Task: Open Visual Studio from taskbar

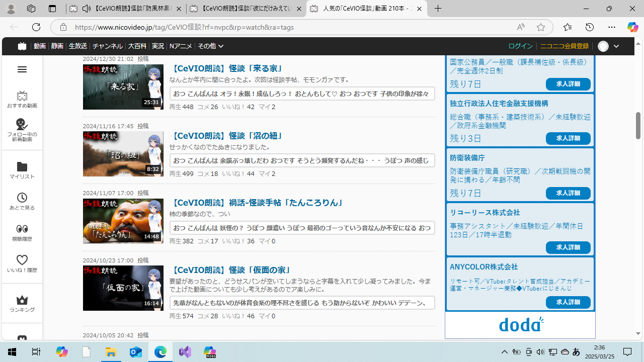Action: tap(185, 352)
